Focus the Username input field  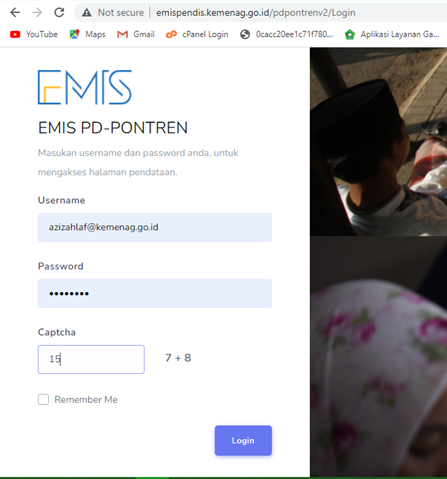coord(155,227)
